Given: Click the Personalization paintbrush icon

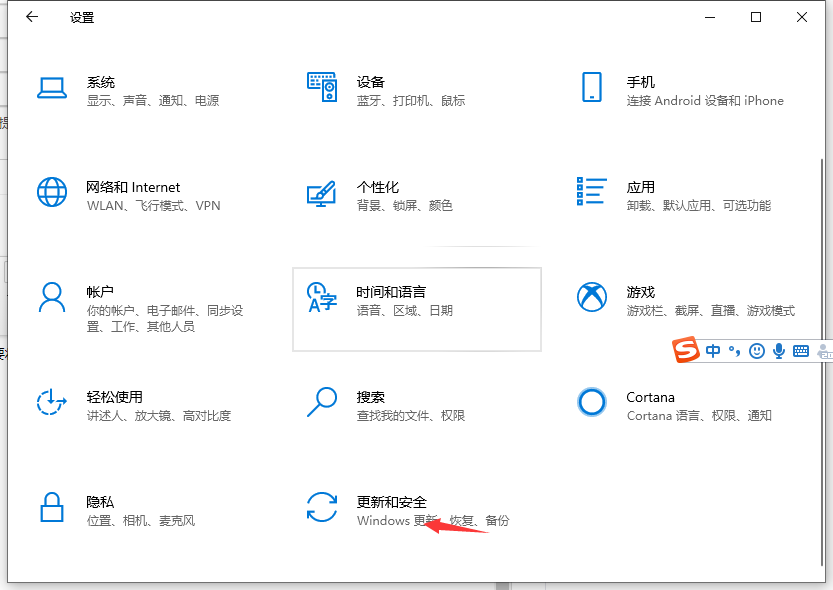Looking at the screenshot, I should [322, 193].
